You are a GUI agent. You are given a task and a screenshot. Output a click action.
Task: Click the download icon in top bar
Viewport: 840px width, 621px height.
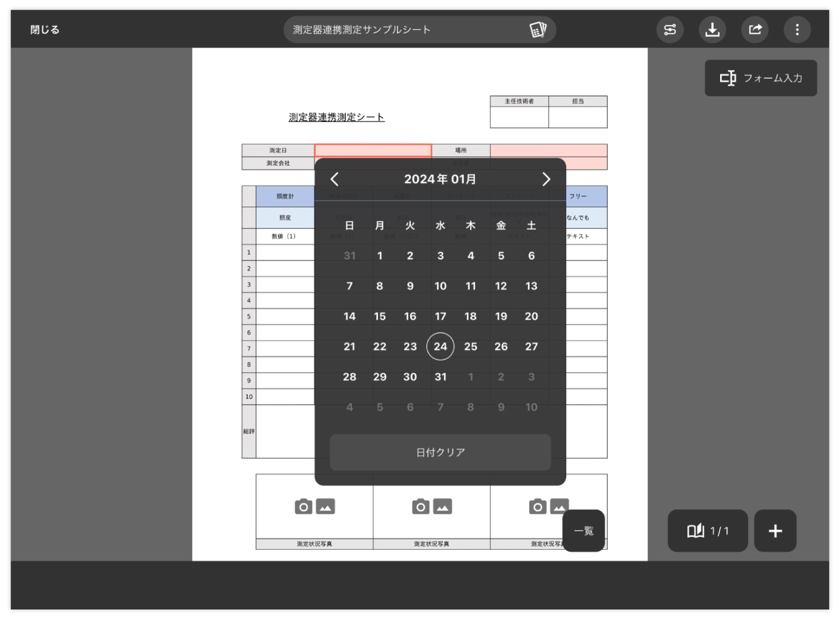point(712,29)
